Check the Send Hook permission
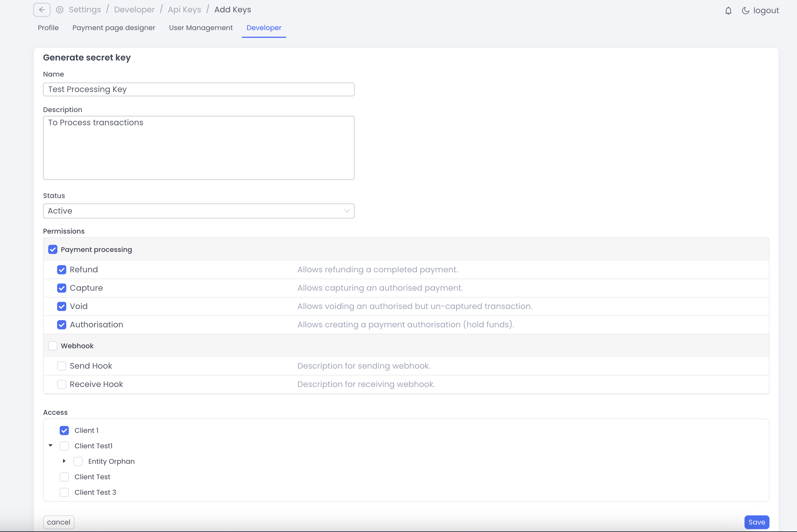This screenshot has width=797, height=532. coord(61,366)
